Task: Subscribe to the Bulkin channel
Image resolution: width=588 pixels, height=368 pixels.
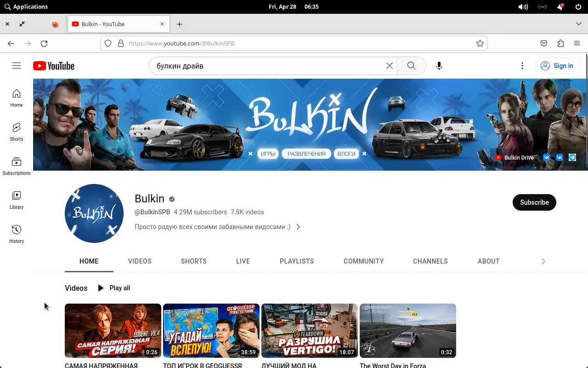Action: (534, 202)
